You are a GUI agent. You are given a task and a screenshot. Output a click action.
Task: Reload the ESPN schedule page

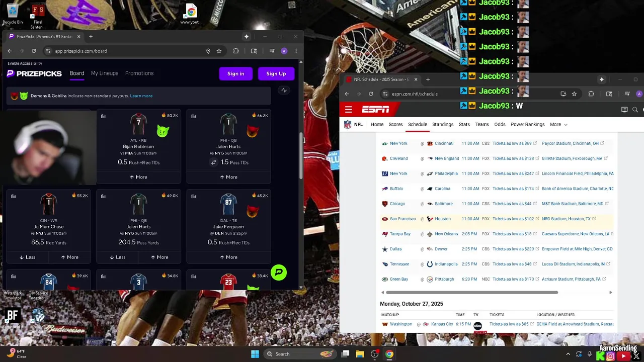pyautogui.click(x=371, y=94)
